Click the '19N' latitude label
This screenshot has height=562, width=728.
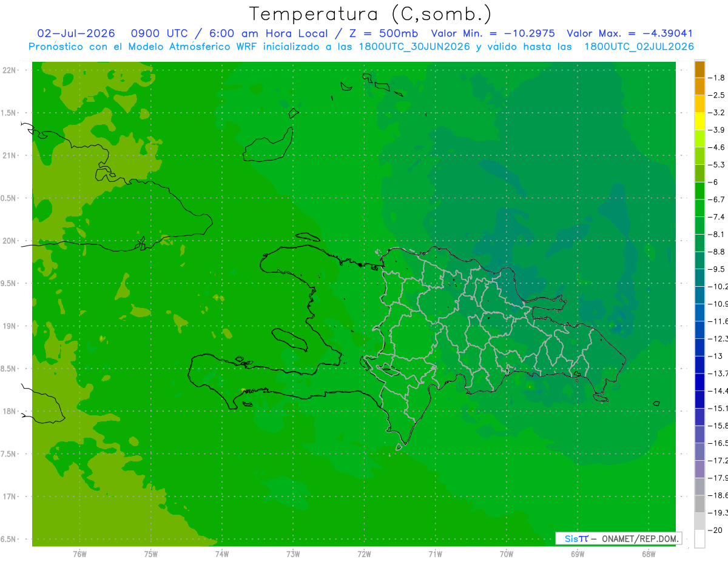click(x=10, y=326)
